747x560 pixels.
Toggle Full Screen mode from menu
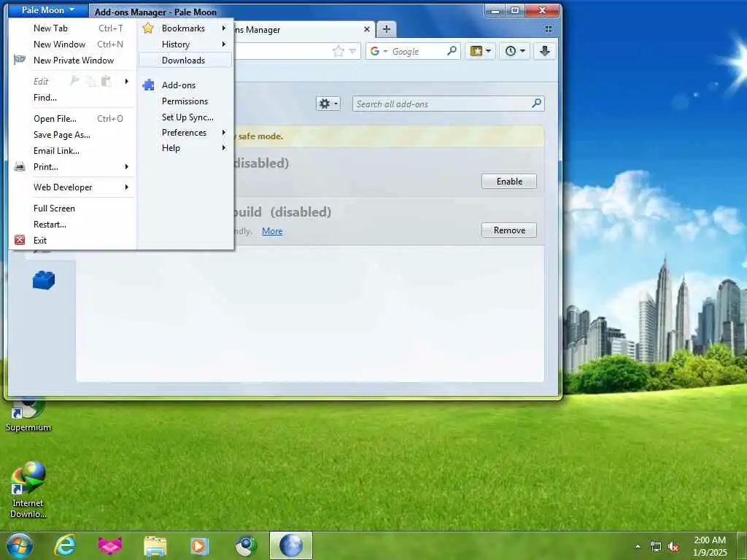pos(54,209)
